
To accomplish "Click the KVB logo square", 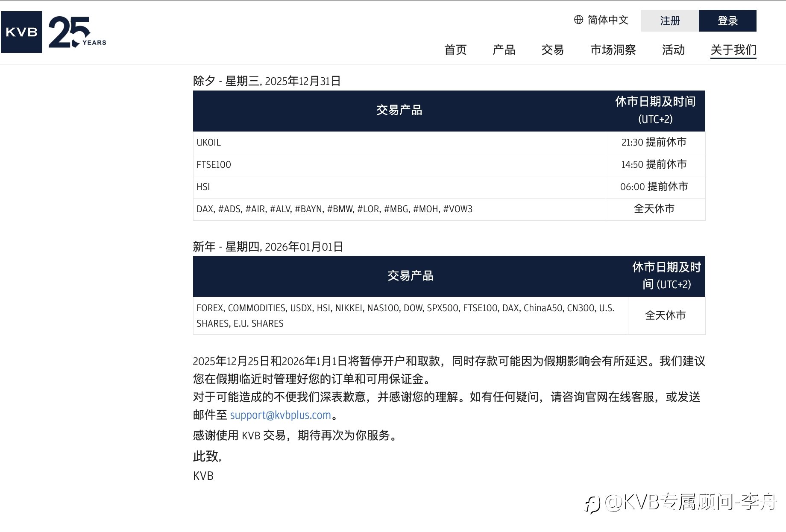I will pyautogui.click(x=21, y=32).
